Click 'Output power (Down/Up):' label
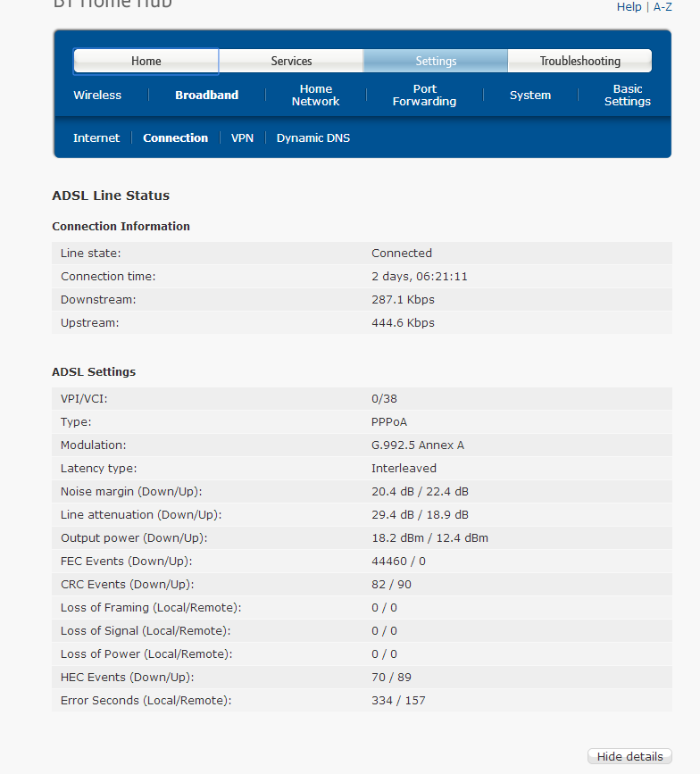Image resolution: width=700 pixels, height=774 pixels. (x=134, y=538)
